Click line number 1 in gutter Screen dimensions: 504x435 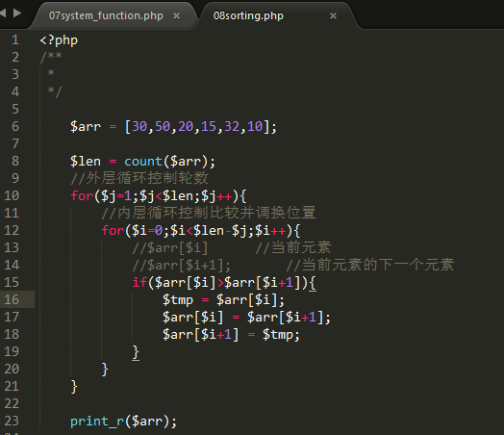click(x=15, y=39)
